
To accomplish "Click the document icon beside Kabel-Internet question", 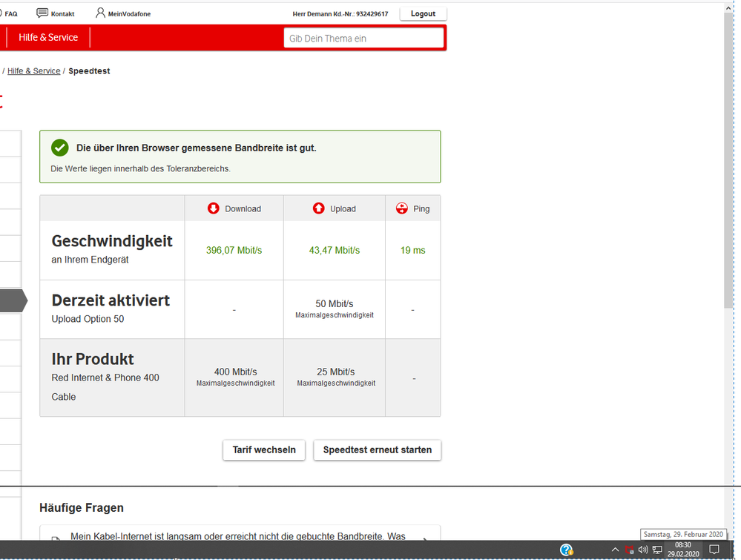I will [56, 538].
